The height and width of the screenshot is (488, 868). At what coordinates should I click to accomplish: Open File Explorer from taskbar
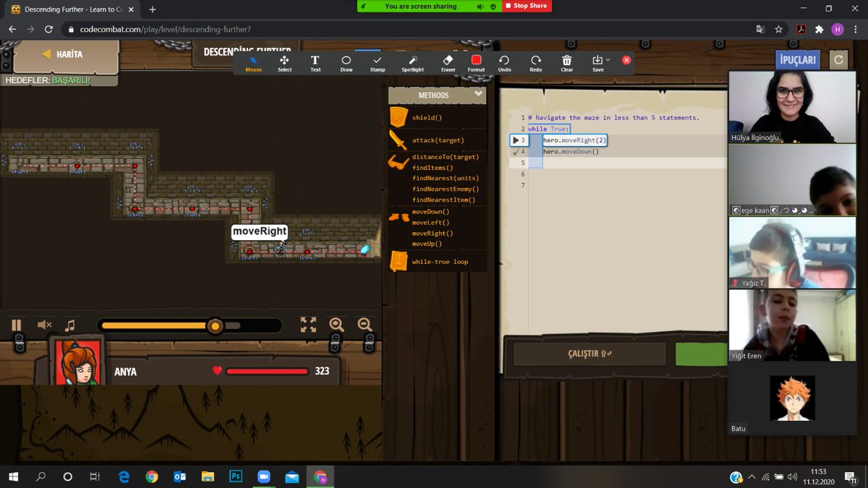[x=208, y=476]
